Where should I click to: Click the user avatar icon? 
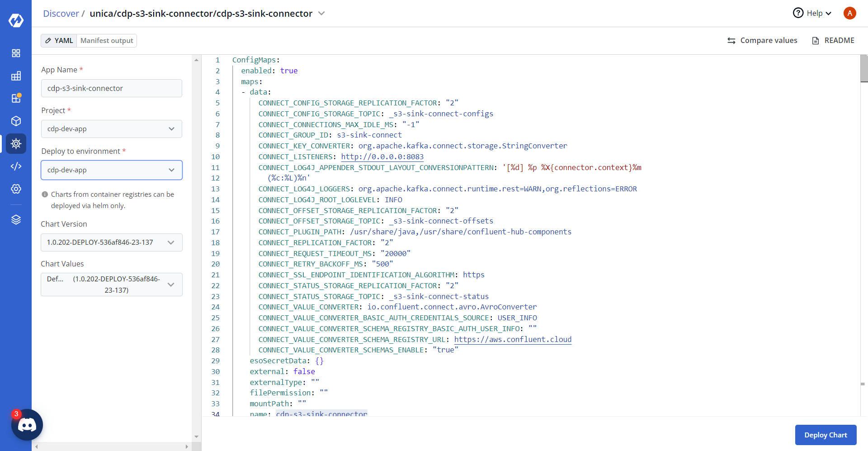coord(849,13)
